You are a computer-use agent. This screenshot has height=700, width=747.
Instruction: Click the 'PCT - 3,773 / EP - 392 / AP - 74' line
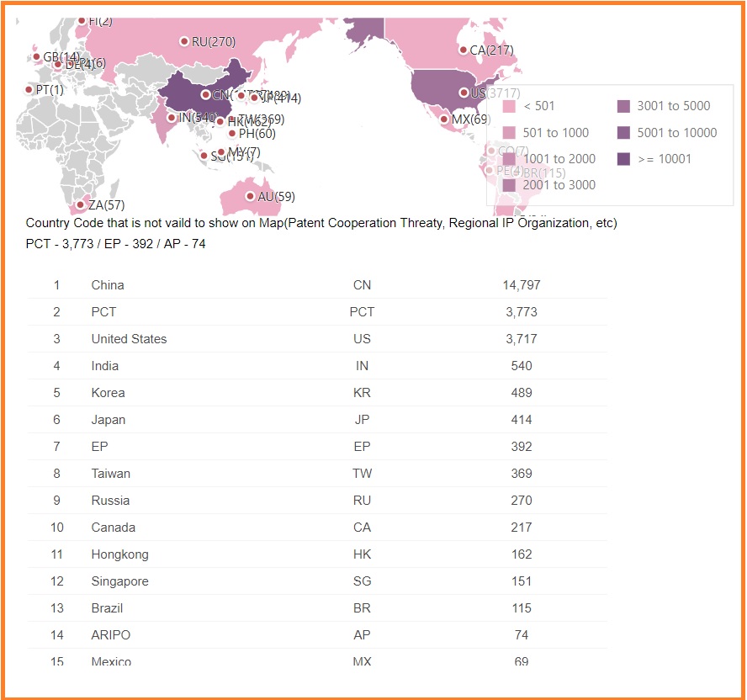point(115,244)
